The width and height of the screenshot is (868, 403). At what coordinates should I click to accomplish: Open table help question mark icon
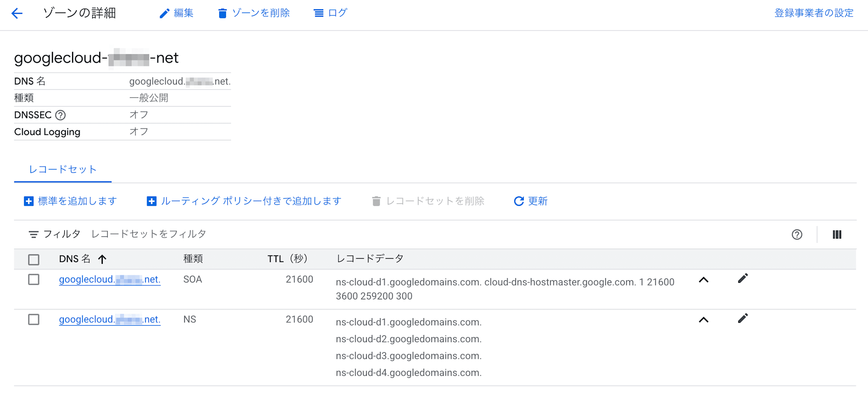797,235
